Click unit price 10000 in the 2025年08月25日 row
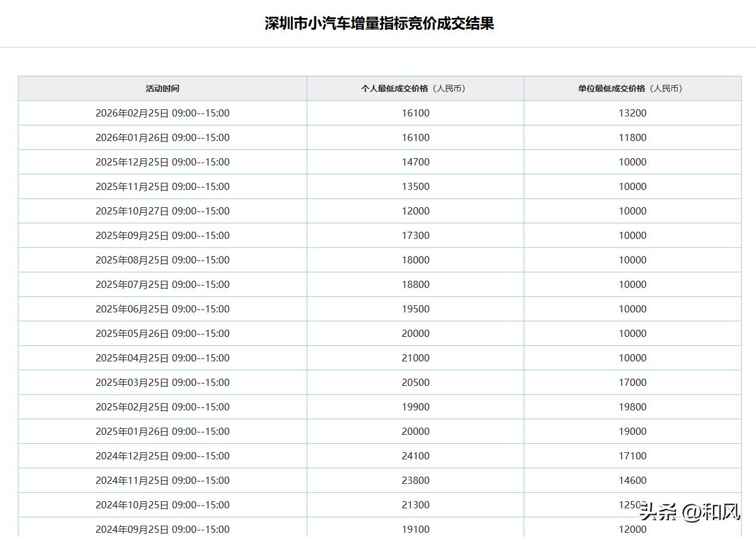This screenshot has height=537, width=756. (632, 260)
